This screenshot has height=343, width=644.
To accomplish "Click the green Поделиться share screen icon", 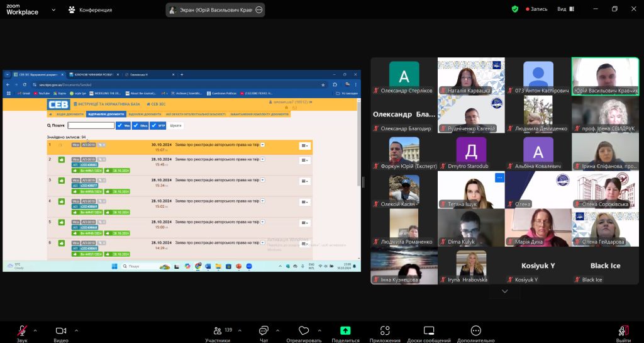I will point(345,330).
